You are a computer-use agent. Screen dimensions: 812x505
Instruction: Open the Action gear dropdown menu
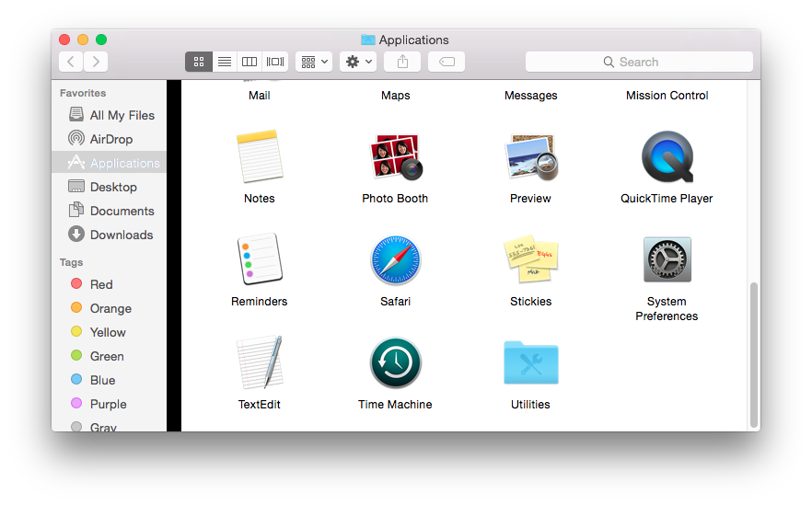358,62
